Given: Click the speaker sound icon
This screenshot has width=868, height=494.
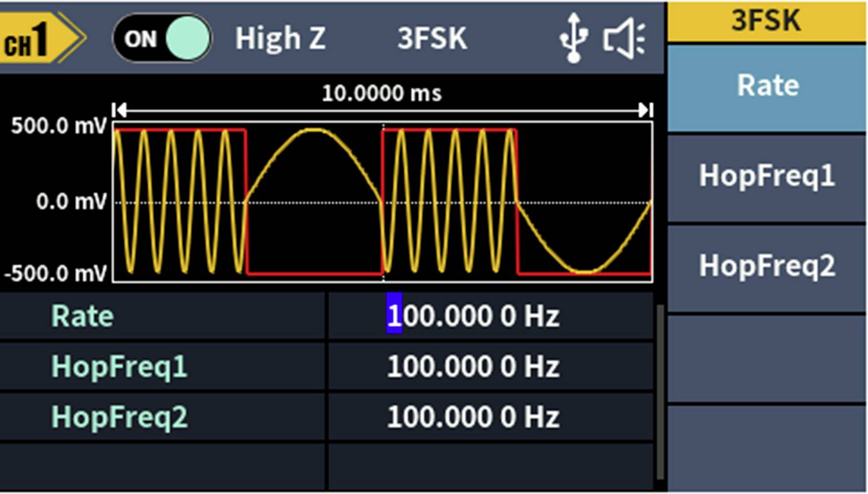Looking at the screenshot, I should (624, 39).
